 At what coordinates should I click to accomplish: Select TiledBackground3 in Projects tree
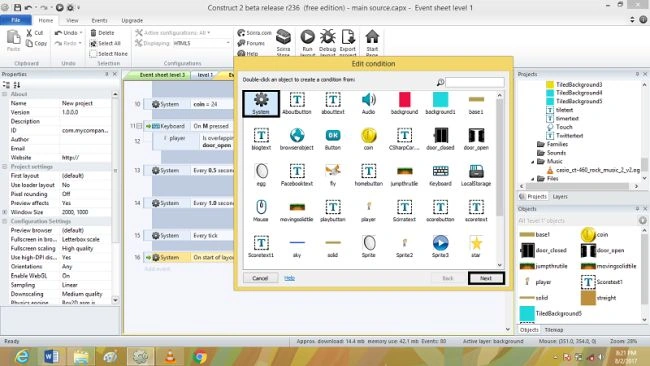point(574,85)
